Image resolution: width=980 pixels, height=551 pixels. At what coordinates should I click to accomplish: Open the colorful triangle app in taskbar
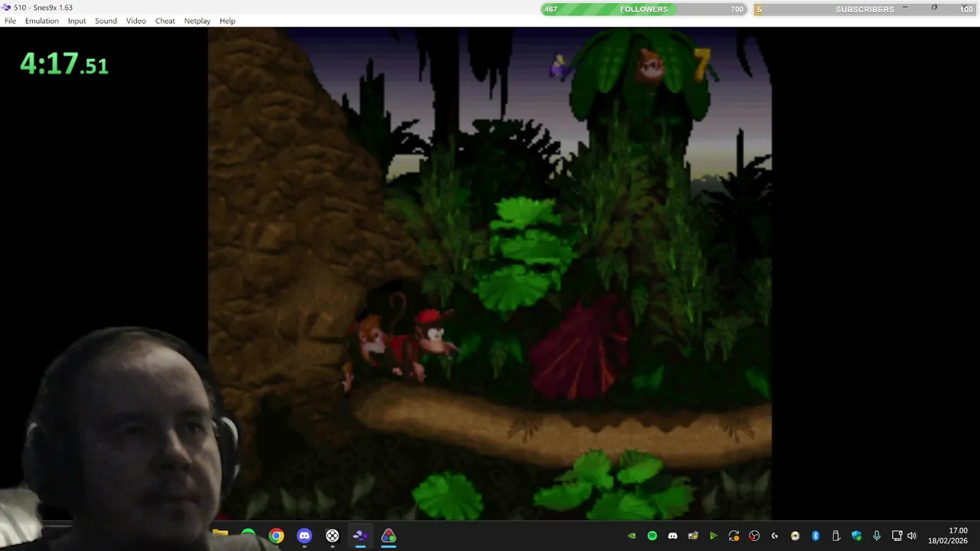[388, 536]
